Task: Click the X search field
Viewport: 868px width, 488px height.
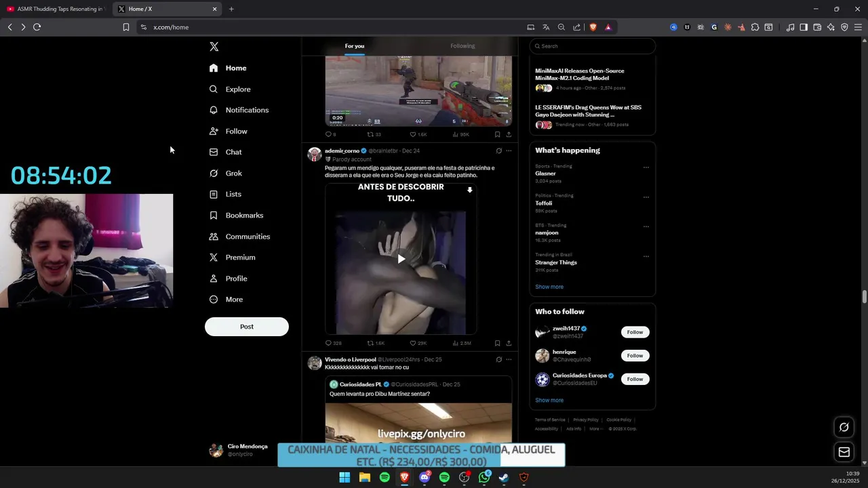Action: [x=593, y=46]
